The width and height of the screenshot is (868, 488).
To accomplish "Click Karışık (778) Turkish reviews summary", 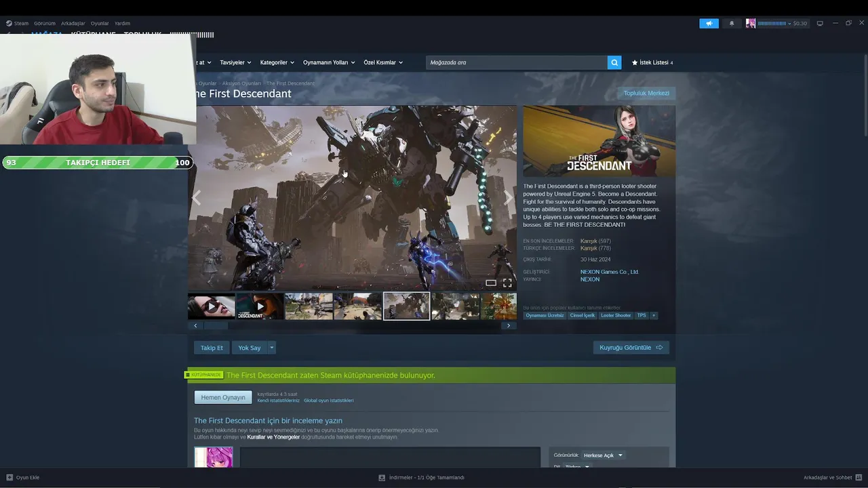I will tap(595, 248).
